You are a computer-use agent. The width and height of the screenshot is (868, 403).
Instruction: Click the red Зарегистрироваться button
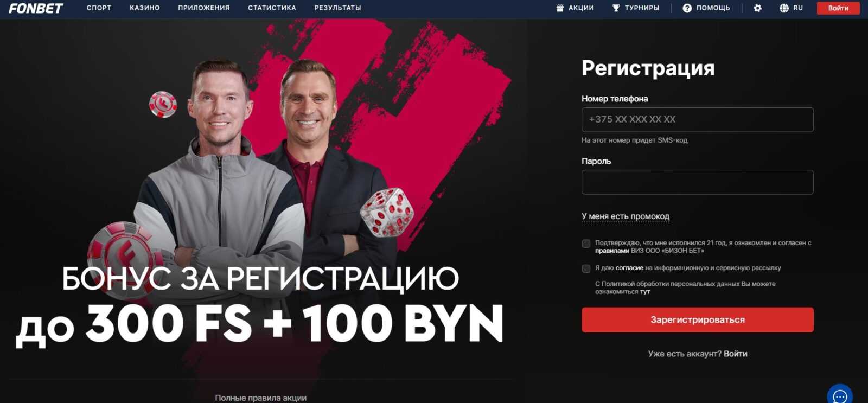tap(698, 320)
